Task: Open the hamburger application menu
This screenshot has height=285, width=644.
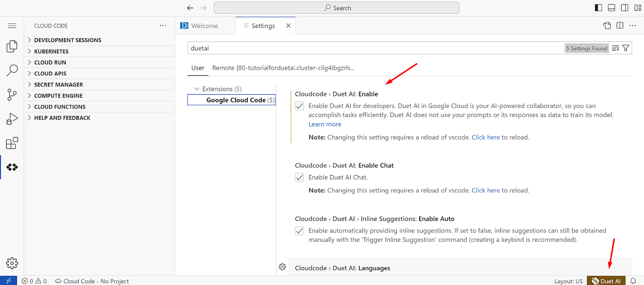Action: click(12, 26)
